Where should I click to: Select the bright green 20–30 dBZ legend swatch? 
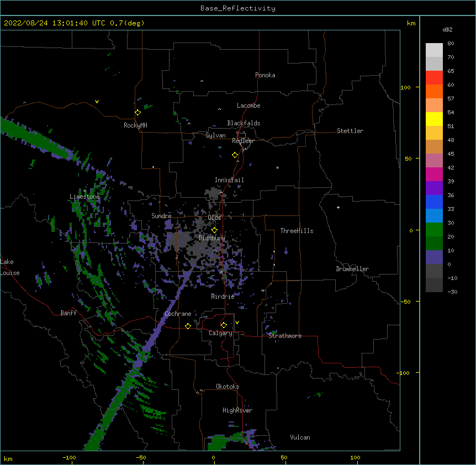pyautogui.click(x=434, y=230)
